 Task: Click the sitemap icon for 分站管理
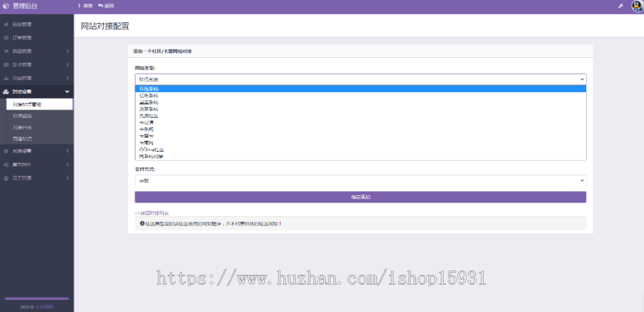pyautogui.click(x=6, y=79)
